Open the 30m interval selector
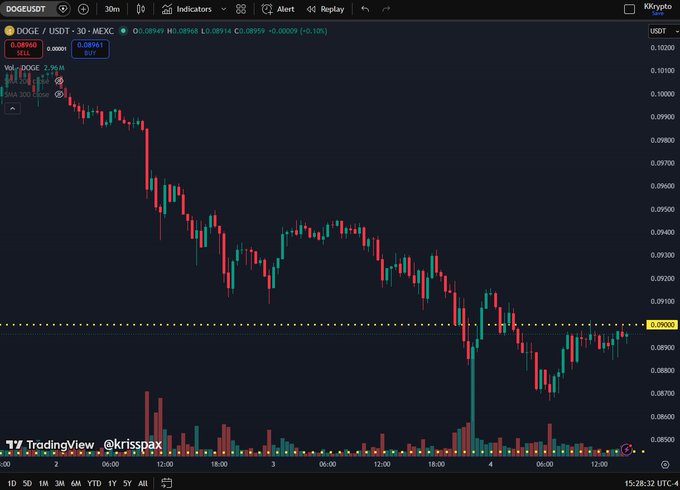 click(x=112, y=9)
